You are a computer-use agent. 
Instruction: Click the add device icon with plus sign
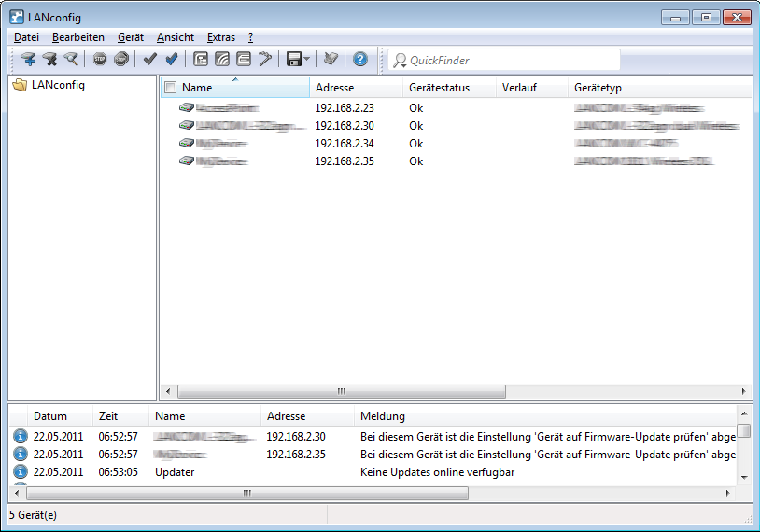28,60
